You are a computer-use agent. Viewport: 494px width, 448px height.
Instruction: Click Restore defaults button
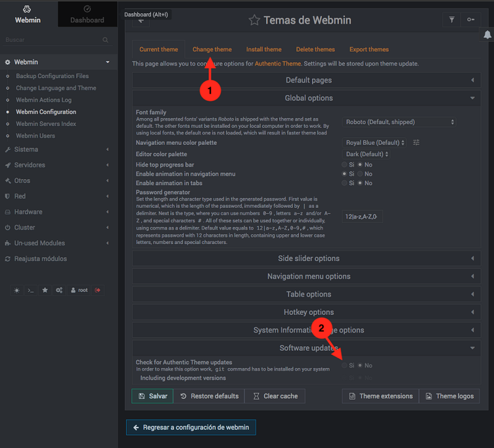(209, 396)
